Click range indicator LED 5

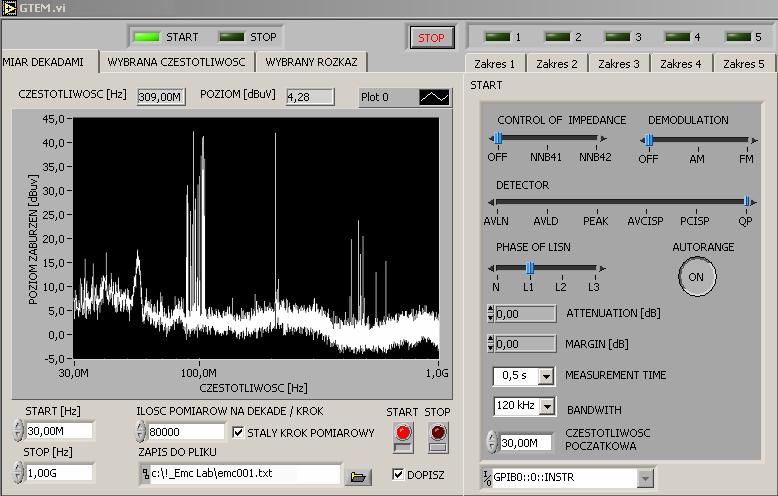738,37
